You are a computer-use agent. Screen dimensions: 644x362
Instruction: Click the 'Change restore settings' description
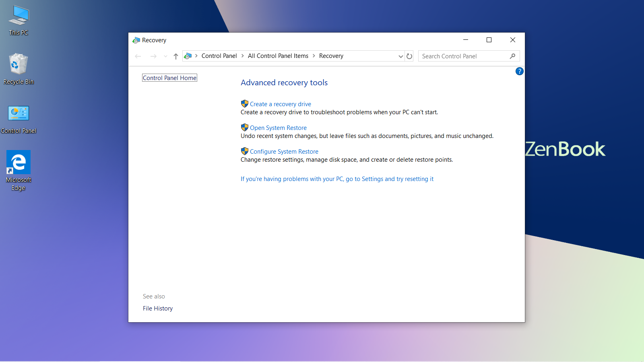pos(347,160)
